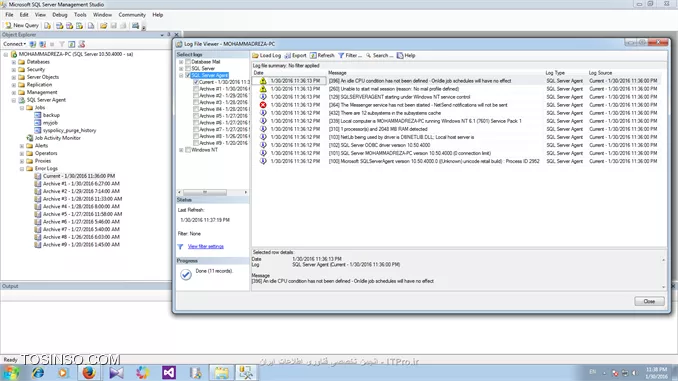Collapse SQL Server Agent in Select logs
Screen dimensions: 678x381
[x=181, y=75]
